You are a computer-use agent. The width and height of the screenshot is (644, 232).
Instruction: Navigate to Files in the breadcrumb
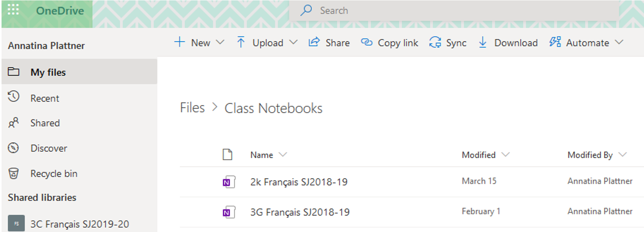click(x=193, y=108)
